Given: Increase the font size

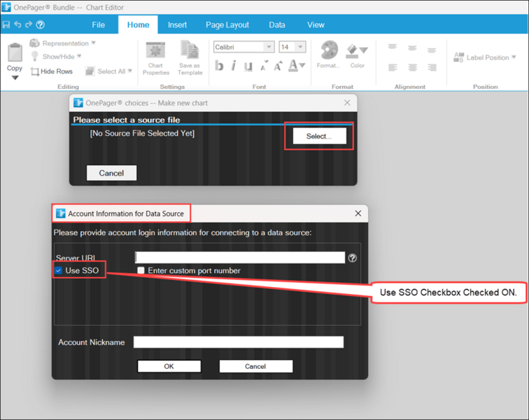Looking at the screenshot, I should point(278,66).
